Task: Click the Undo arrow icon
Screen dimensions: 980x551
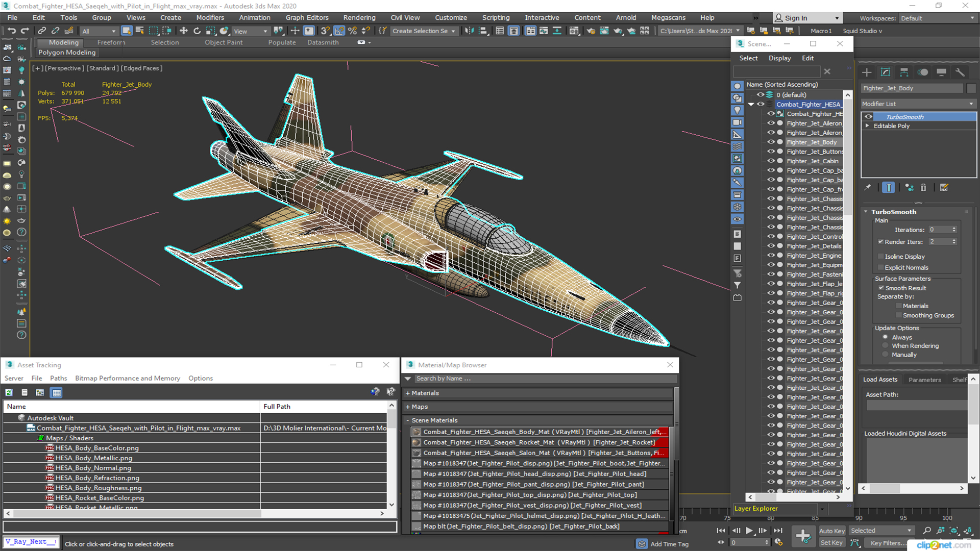Action: 11,31
